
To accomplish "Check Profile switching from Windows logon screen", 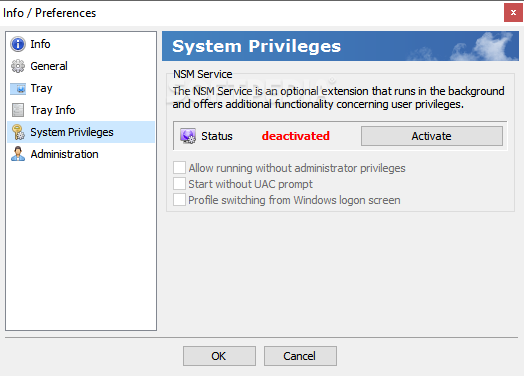I will [x=179, y=200].
